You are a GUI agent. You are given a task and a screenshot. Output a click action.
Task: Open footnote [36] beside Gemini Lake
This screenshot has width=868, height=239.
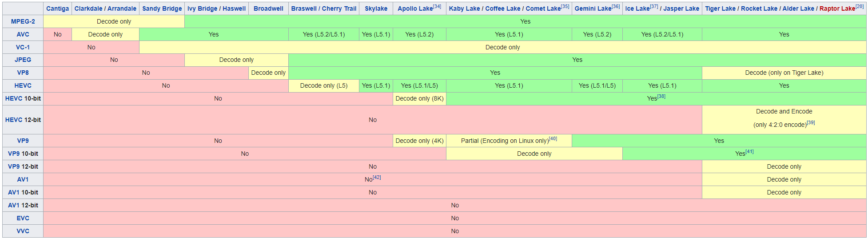pyautogui.click(x=616, y=6)
